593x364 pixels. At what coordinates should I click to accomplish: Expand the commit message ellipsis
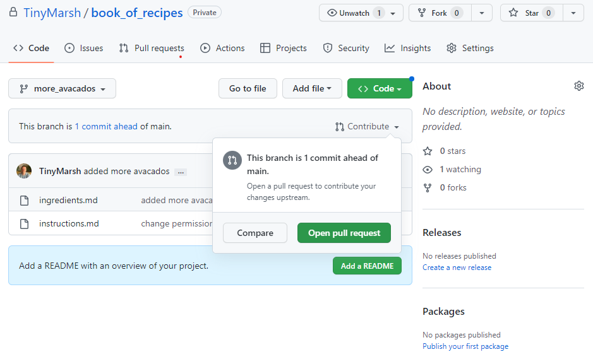coord(181,172)
